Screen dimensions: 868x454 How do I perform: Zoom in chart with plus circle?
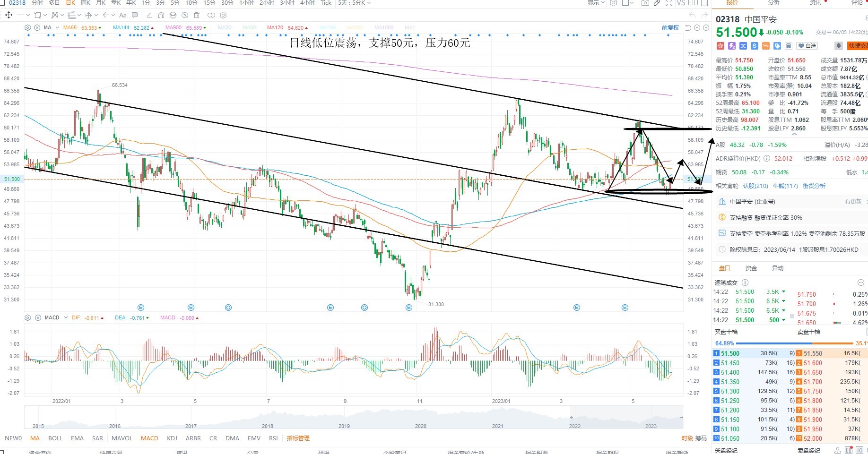(706, 28)
